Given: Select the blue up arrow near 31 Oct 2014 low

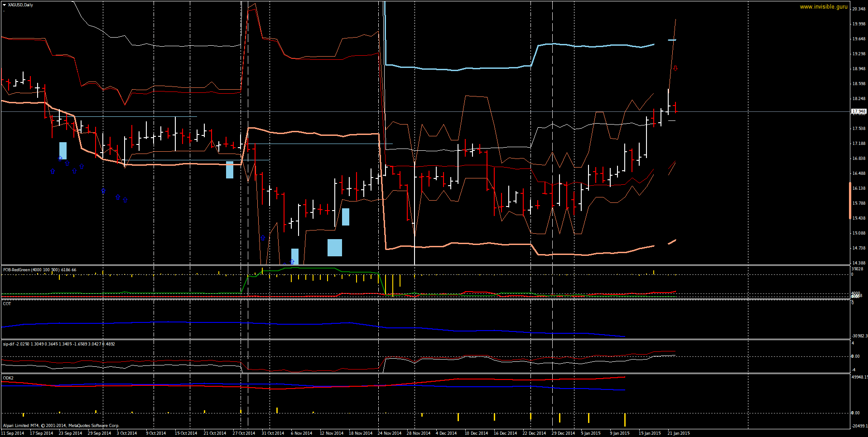Looking at the screenshot, I should [263, 238].
